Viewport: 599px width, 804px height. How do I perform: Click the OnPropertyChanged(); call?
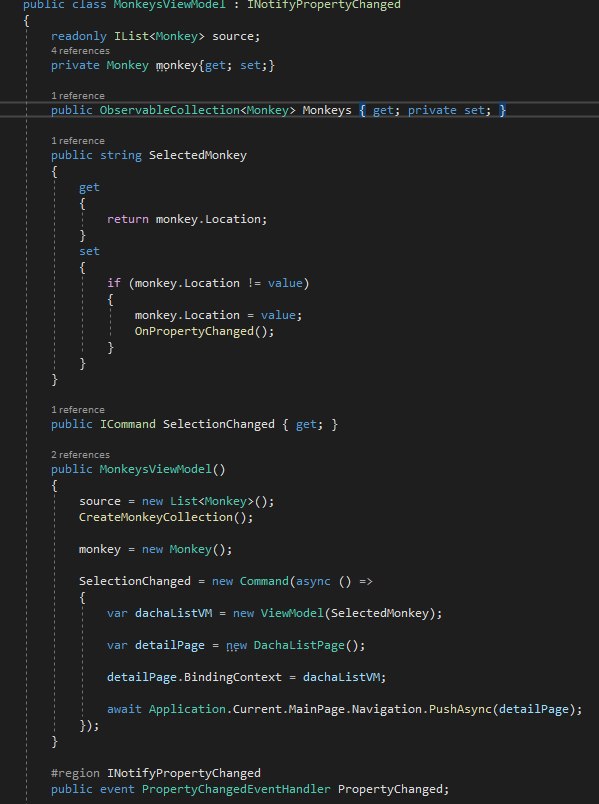tap(204, 331)
